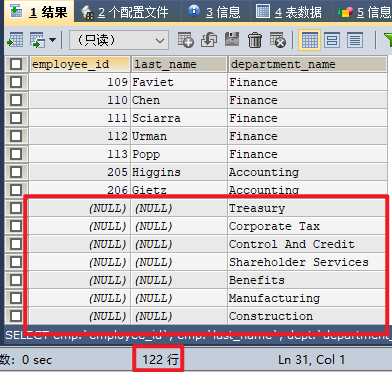Select the last_name cell Higgins

click(179, 172)
